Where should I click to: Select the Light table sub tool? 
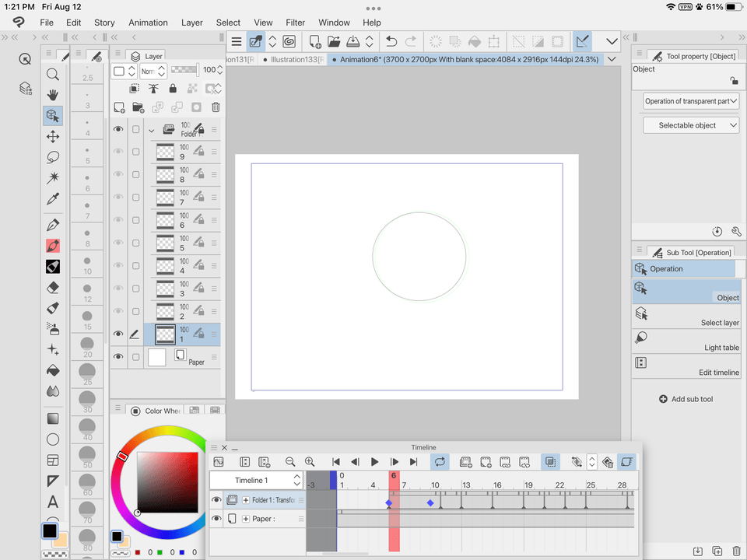coord(686,341)
